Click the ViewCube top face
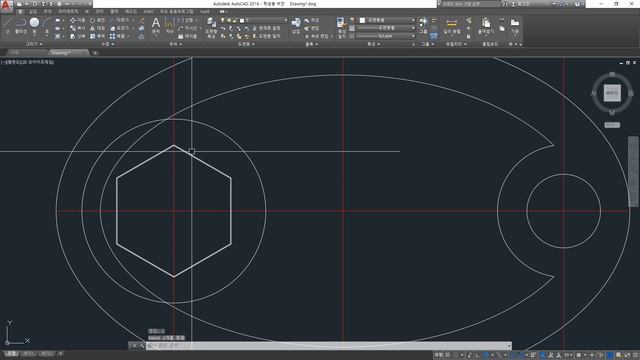The width and height of the screenshot is (640, 360). [612, 93]
